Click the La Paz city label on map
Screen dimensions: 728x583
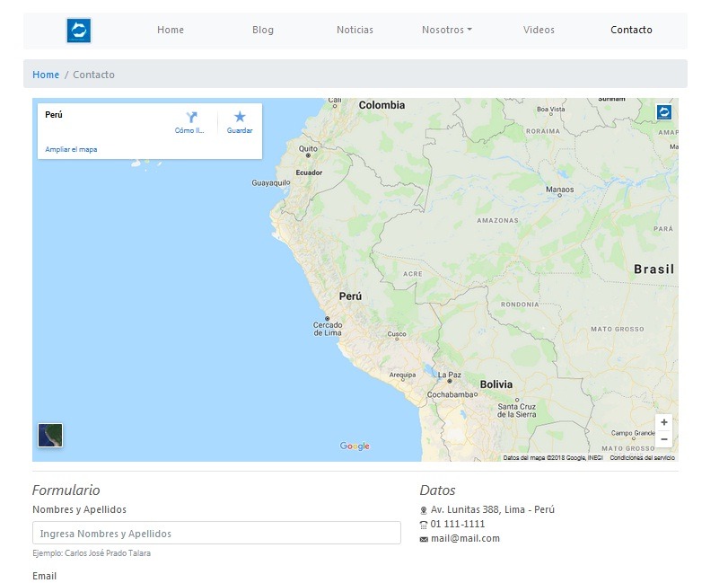pyautogui.click(x=450, y=375)
